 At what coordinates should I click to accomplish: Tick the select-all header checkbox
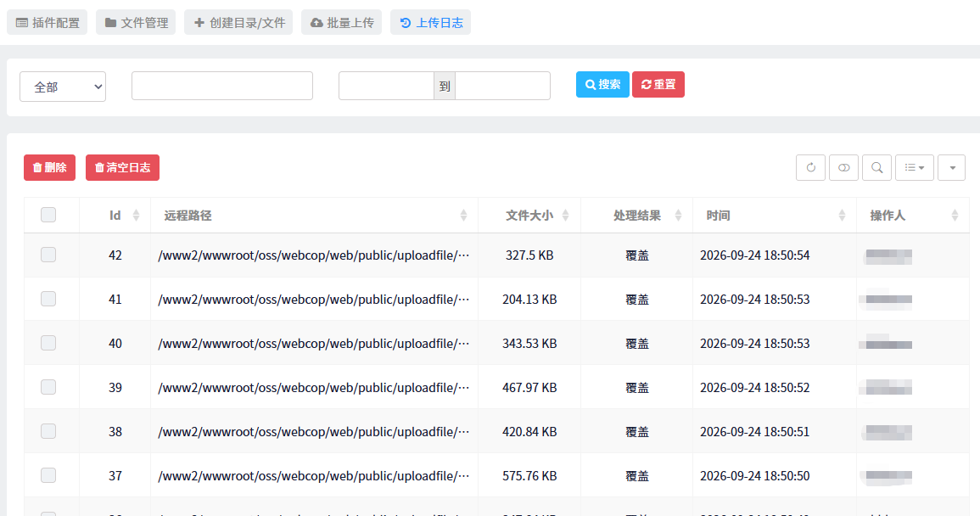point(48,215)
